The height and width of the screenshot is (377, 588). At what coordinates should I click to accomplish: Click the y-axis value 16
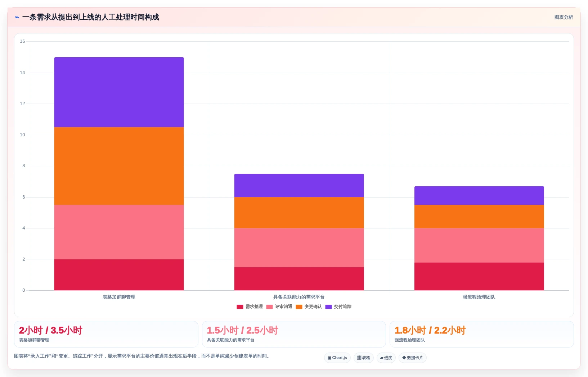point(22,41)
